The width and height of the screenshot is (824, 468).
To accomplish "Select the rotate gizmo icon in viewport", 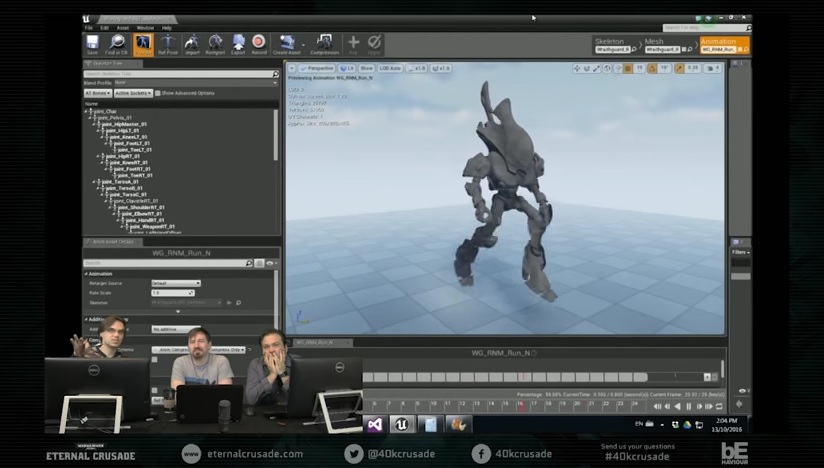I will pyautogui.click(x=587, y=68).
